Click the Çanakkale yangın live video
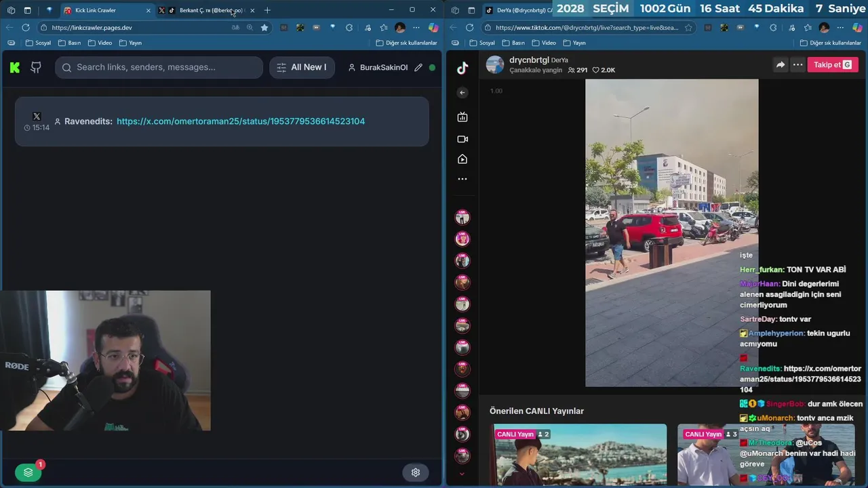The width and height of the screenshot is (868, 488). (672, 232)
